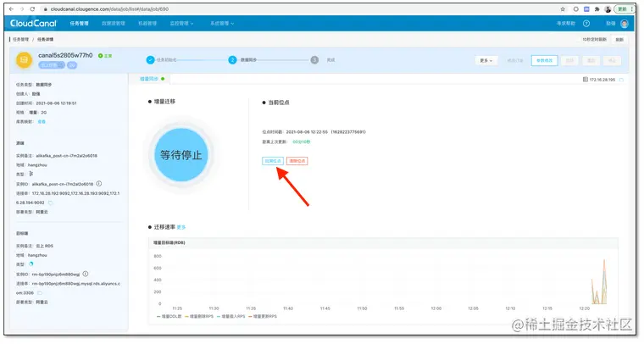Open the user name menu next to the avatar
This screenshot has width=644, height=344.
click(611, 24)
